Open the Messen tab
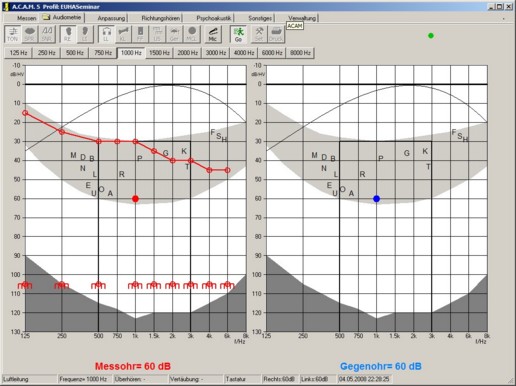 pyautogui.click(x=26, y=18)
